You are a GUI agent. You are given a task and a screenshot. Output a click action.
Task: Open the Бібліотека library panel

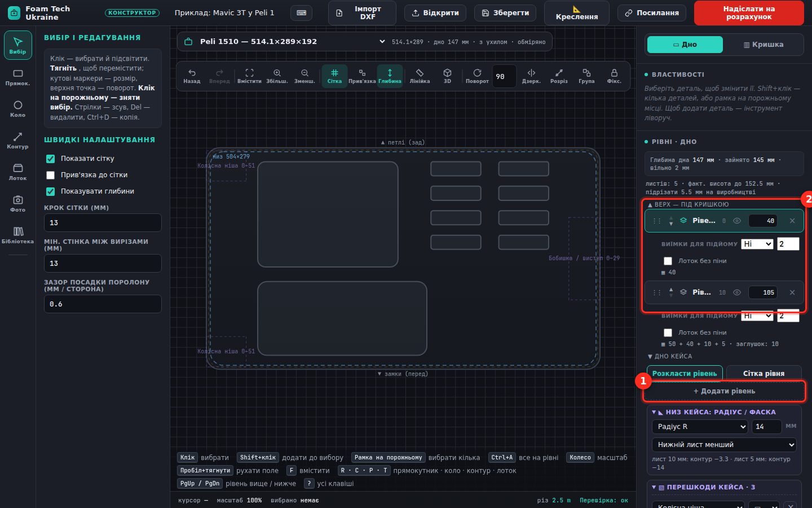pos(17,235)
